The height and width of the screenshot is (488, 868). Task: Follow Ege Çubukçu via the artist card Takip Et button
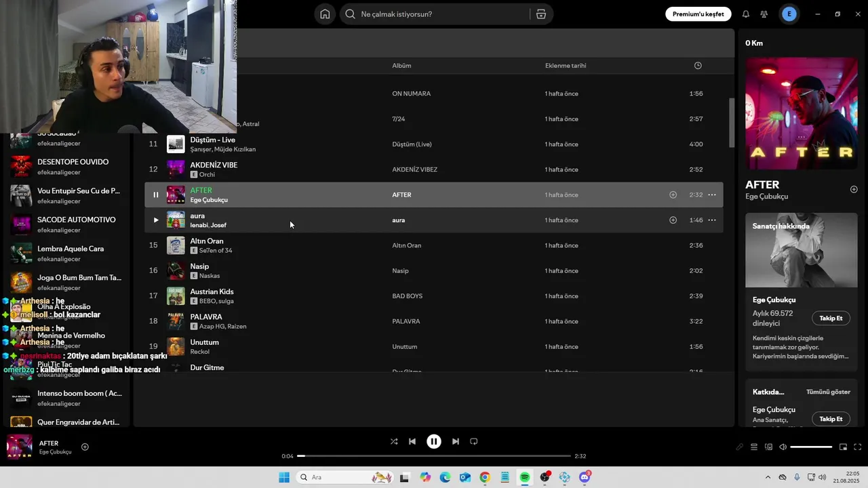point(831,318)
